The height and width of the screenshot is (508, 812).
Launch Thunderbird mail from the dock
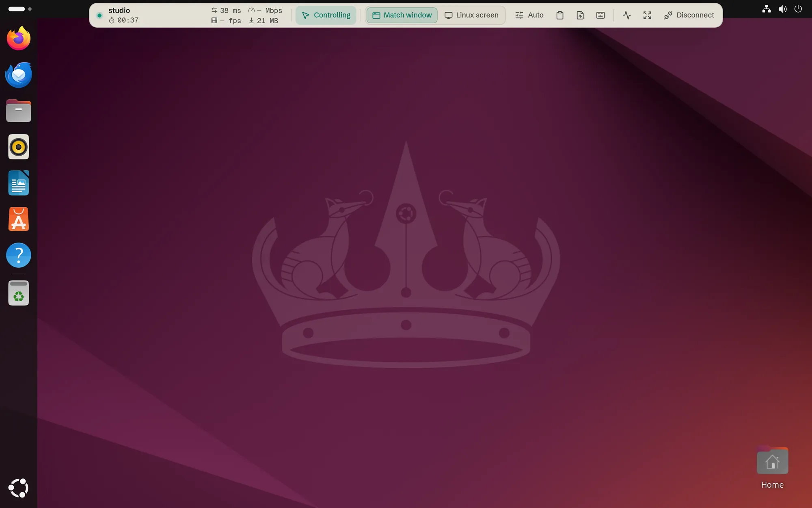19,75
